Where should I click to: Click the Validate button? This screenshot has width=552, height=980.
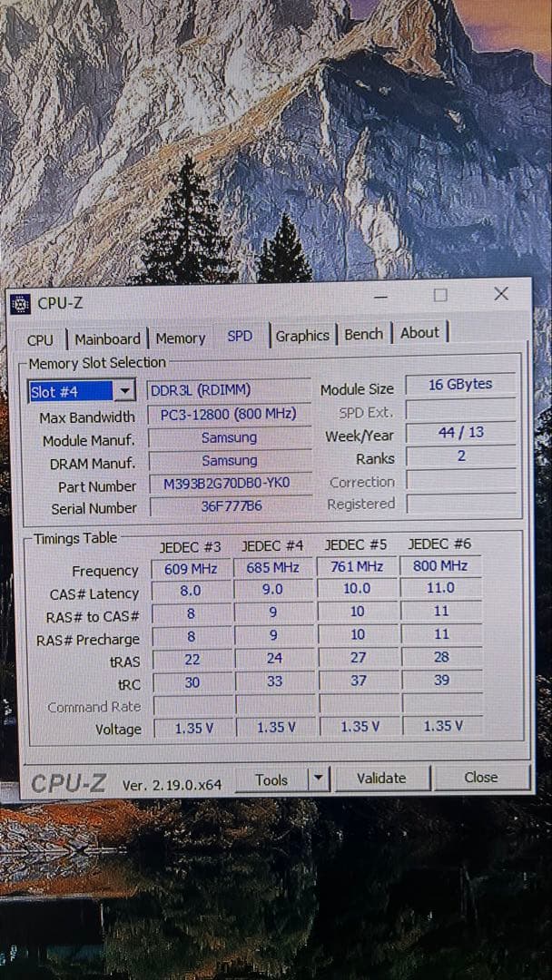click(381, 779)
